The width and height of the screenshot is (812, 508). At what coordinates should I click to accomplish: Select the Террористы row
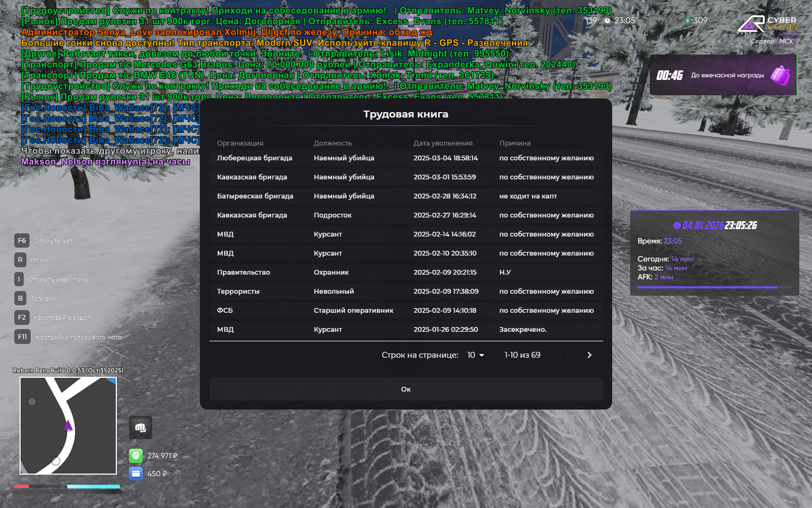[x=406, y=292]
